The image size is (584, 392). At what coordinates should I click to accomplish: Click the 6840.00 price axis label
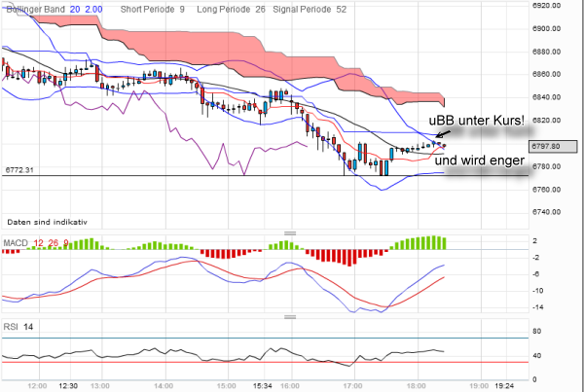click(547, 97)
